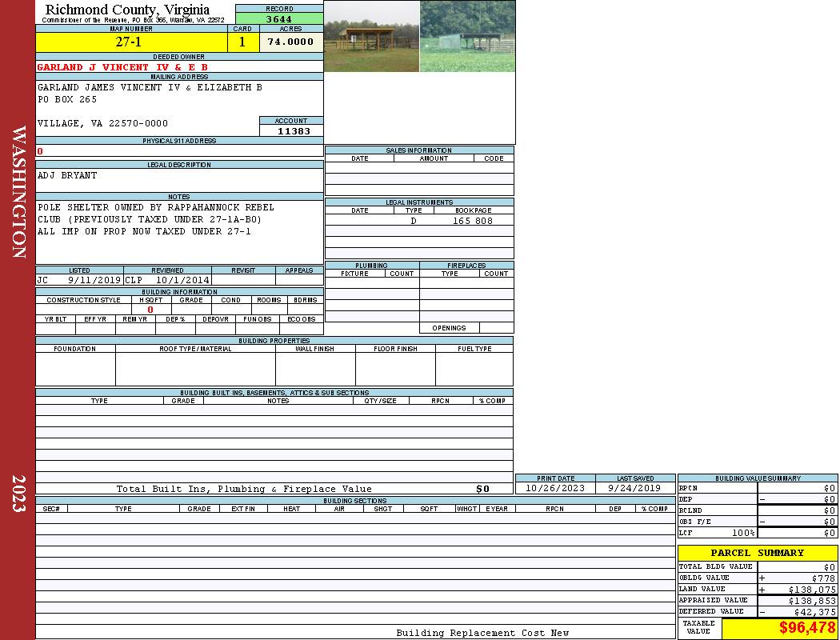
Task: Select the reviewed date 10/1/2014
Action: click(182, 281)
